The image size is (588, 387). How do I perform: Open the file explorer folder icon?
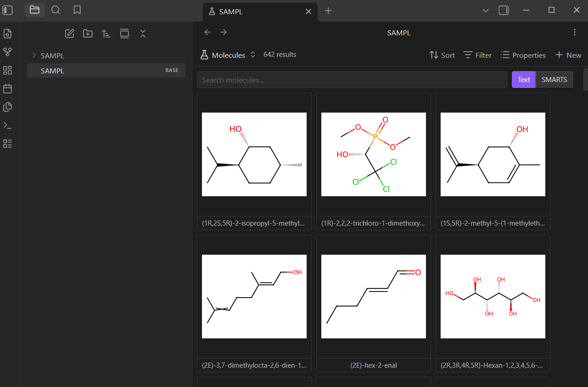(34, 10)
